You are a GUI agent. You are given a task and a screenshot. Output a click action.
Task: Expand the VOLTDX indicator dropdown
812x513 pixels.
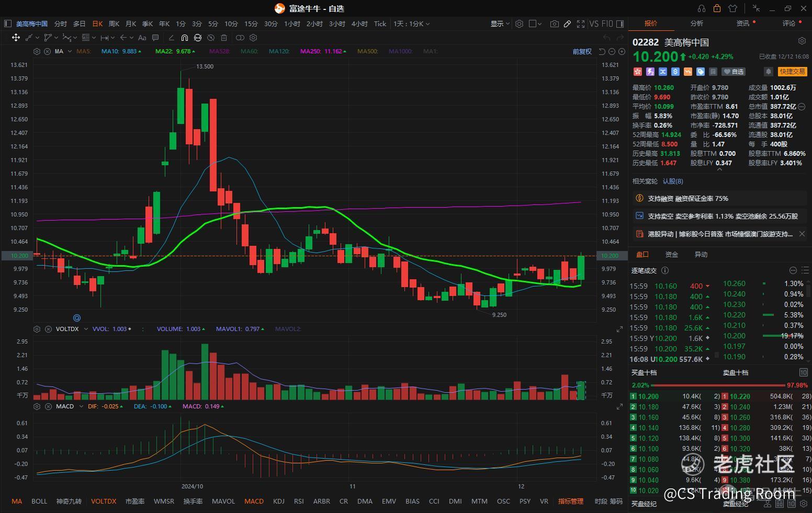pos(85,329)
